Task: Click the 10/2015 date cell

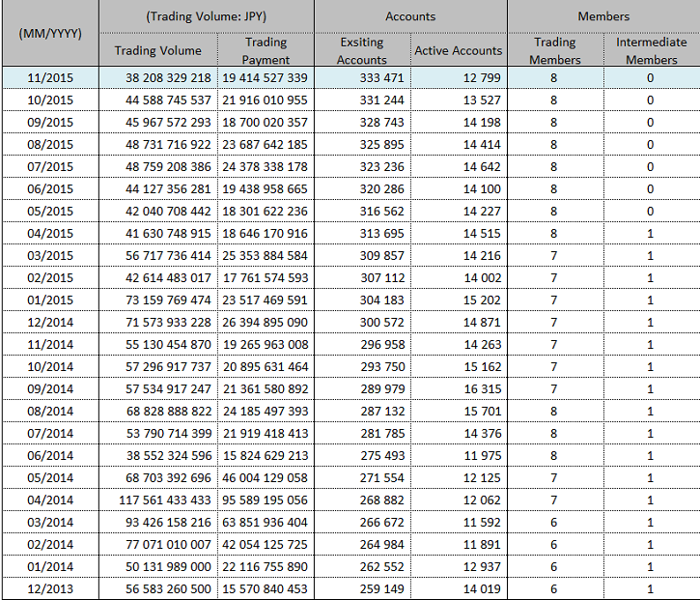Action: pos(50,100)
